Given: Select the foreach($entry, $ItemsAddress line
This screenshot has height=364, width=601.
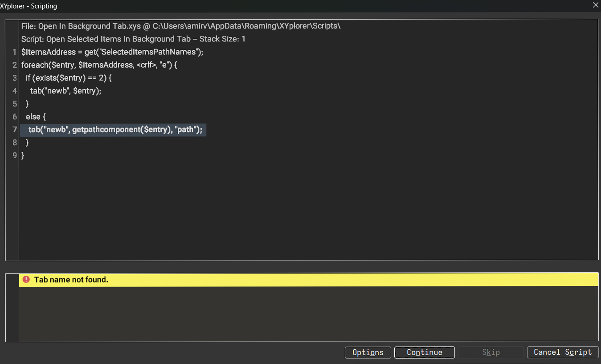Looking at the screenshot, I should click(99, 65).
